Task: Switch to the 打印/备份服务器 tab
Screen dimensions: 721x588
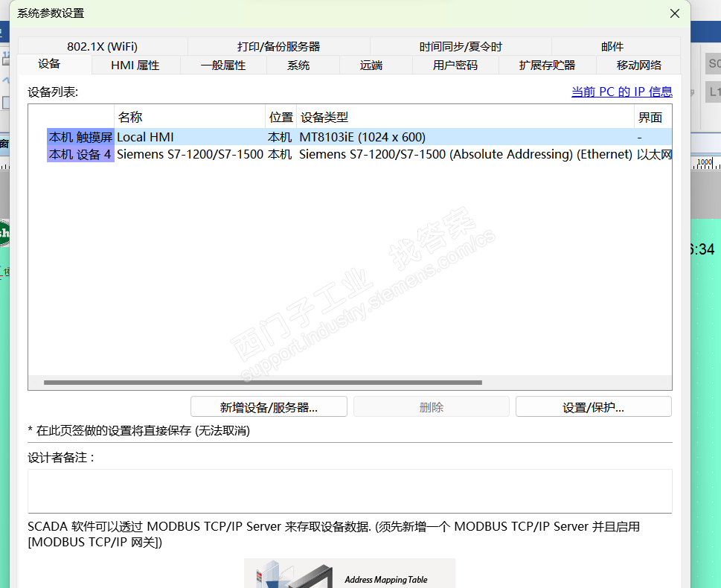Action: (x=278, y=46)
